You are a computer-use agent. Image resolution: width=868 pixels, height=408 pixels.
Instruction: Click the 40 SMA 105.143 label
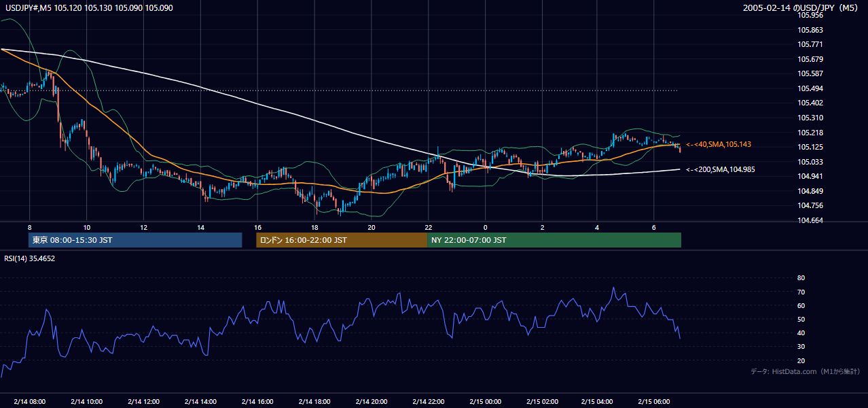[x=719, y=144]
